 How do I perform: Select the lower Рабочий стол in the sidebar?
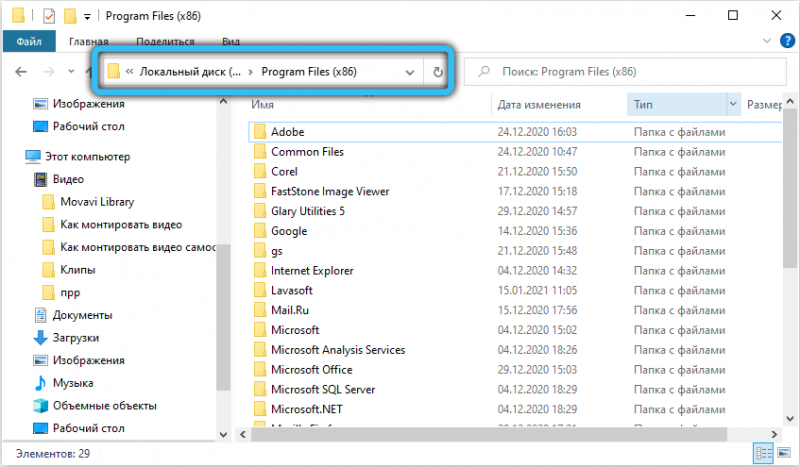(x=80, y=428)
